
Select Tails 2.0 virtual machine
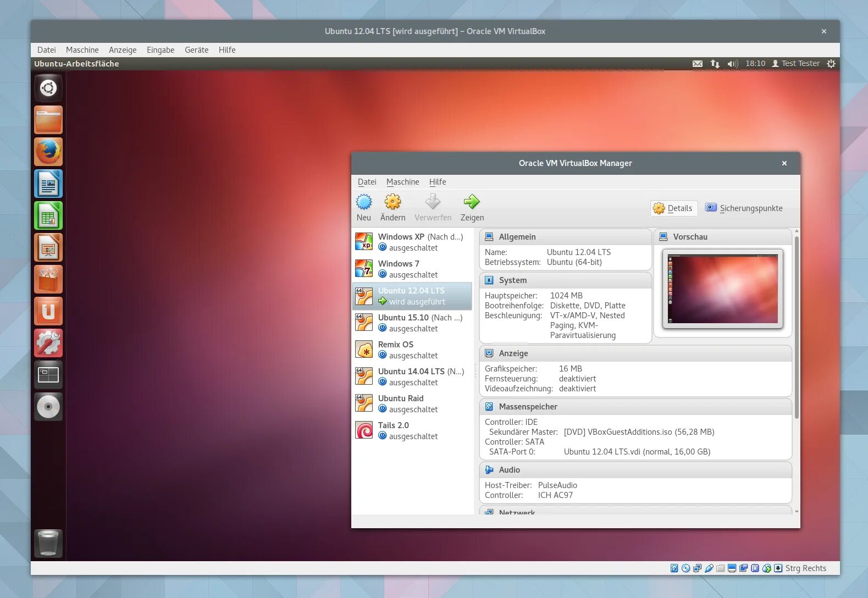[412, 430]
